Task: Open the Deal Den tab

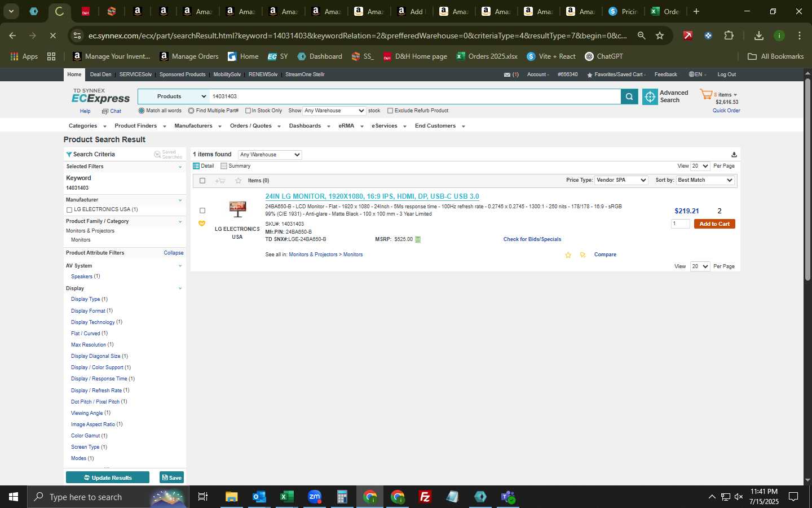Action: [x=100, y=75]
